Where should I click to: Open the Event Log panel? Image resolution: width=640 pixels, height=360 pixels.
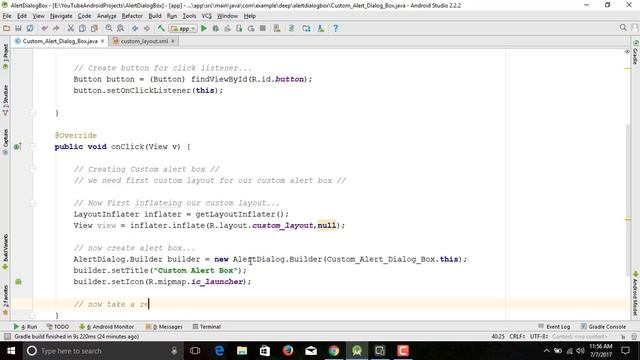pos(554,327)
